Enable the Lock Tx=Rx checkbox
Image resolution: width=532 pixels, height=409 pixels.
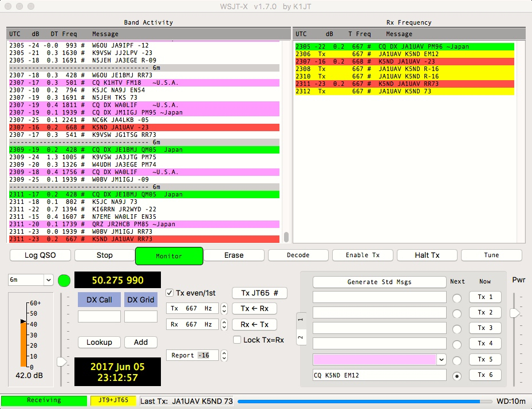[237, 340]
